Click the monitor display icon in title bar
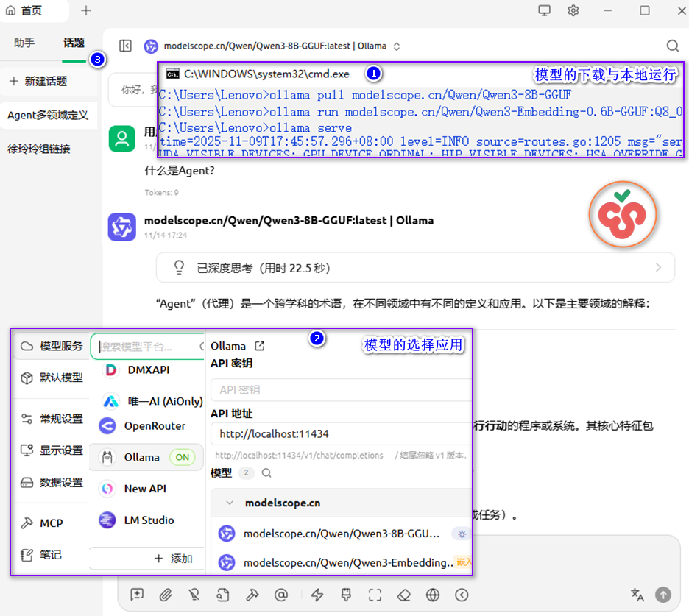This screenshot has height=616, width=689. tap(545, 10)
